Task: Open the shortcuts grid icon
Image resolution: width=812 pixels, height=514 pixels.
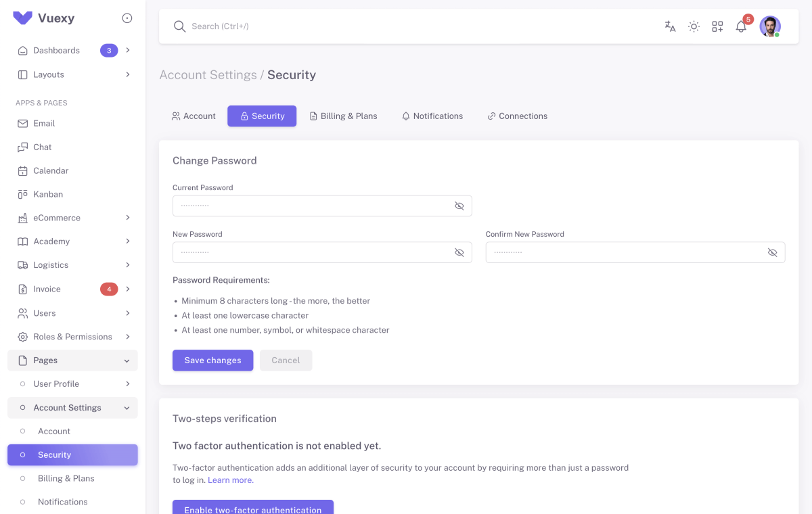Action: [x=717, y=26]
